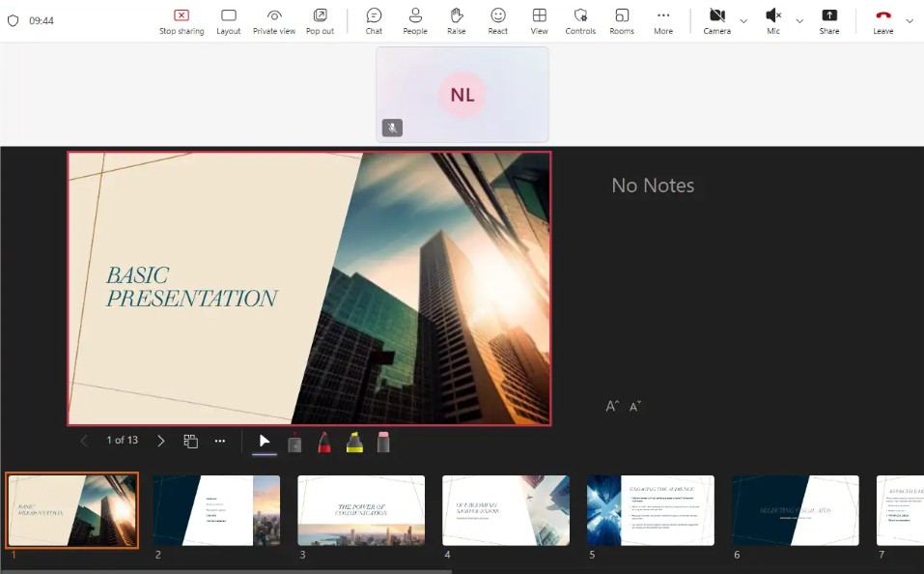Image resolution: width=924 pixels, height=574 pixels.
Task: Open the More menu in the toolbar
Action: coord(663,20)
